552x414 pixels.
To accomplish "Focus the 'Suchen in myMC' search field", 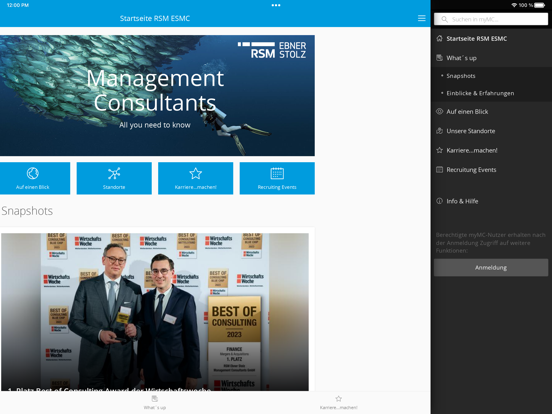I will pyautogui.click(x=491, y=19).
